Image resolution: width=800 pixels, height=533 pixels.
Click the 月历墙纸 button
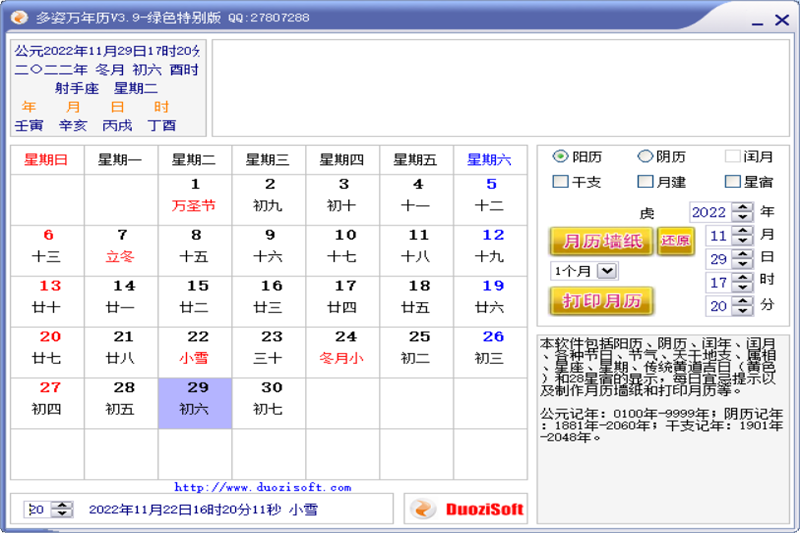[x=602, y=241]
